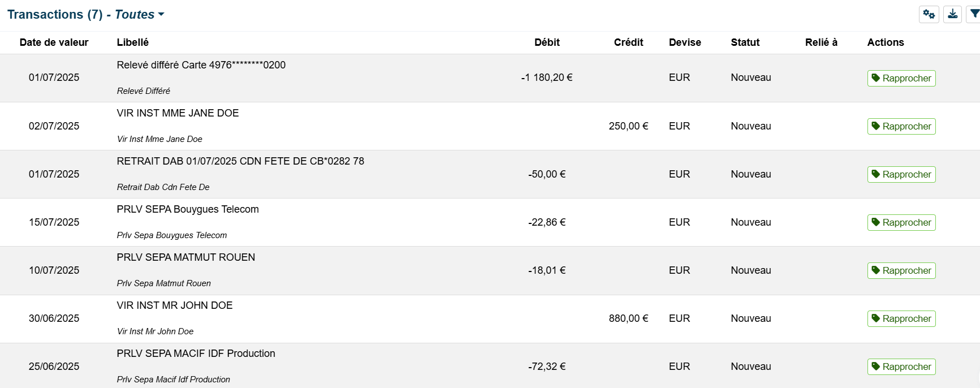Sort by the Débit column header
980x388 pixels.
[x=547, y=42]
